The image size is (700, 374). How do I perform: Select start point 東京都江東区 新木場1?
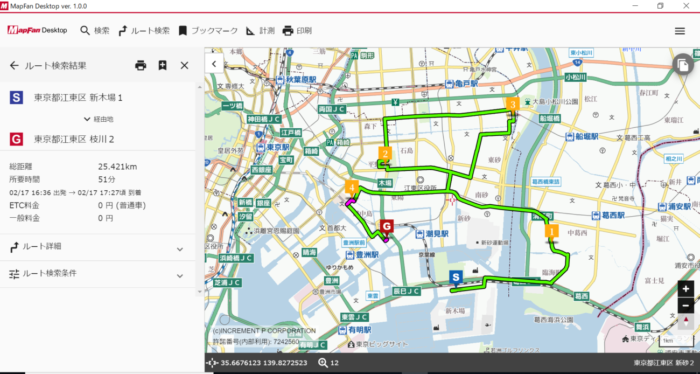tap(98, 97)
